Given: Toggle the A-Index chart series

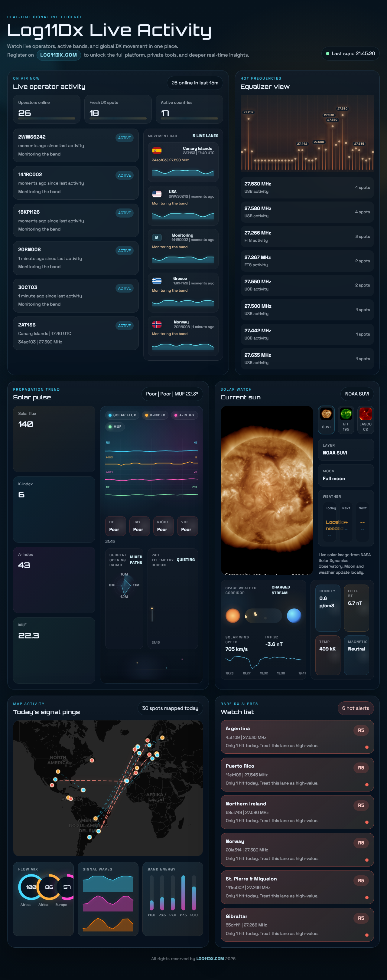Looking at the screenshot, I should [x=184, y=415].
